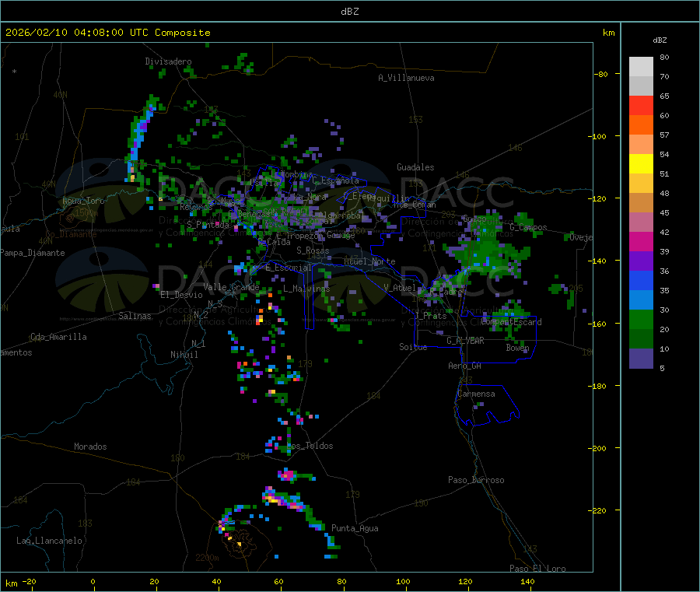
Task: Click the Carmensa map label
Action: 476,394
